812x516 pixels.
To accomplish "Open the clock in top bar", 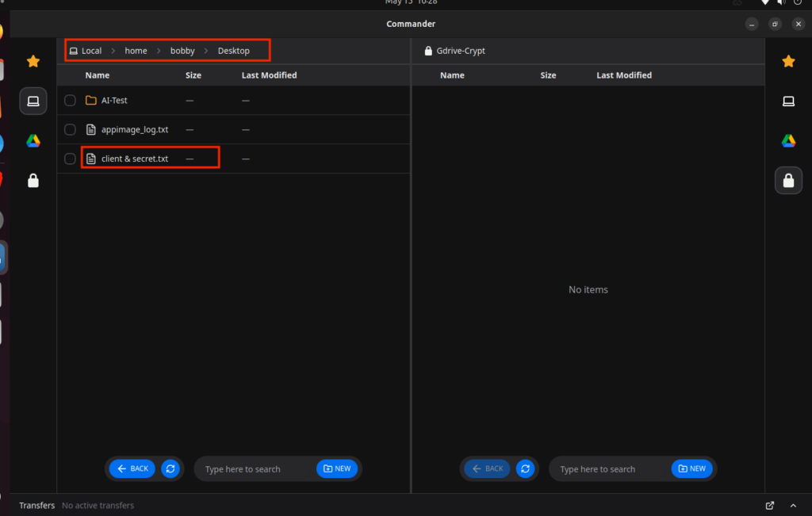I will [412, 2].
